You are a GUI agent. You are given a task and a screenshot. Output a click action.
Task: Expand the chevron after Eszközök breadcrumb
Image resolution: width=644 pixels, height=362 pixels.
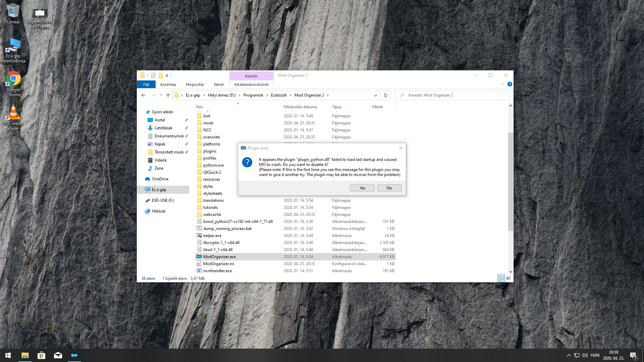pyautogui.click(x=290, y=95)
